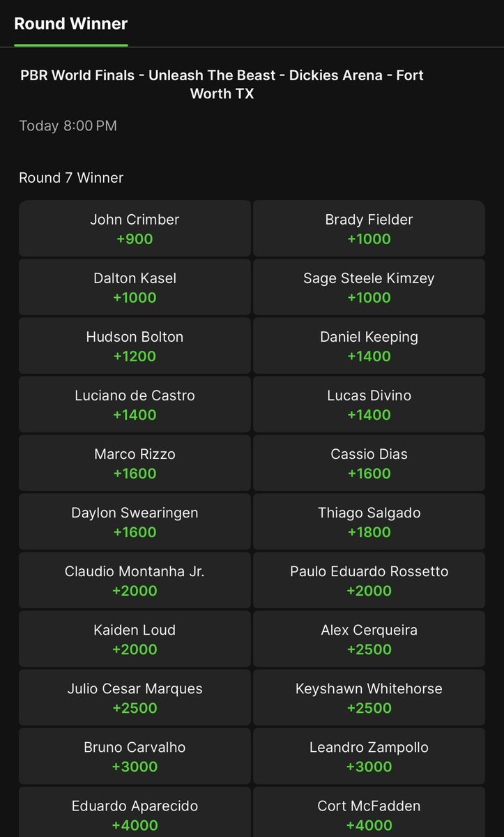Pick Bruno Carvalho at +3000
Image resolution: width=504 pixels, height=837 pixels.
tap(135, 756)
